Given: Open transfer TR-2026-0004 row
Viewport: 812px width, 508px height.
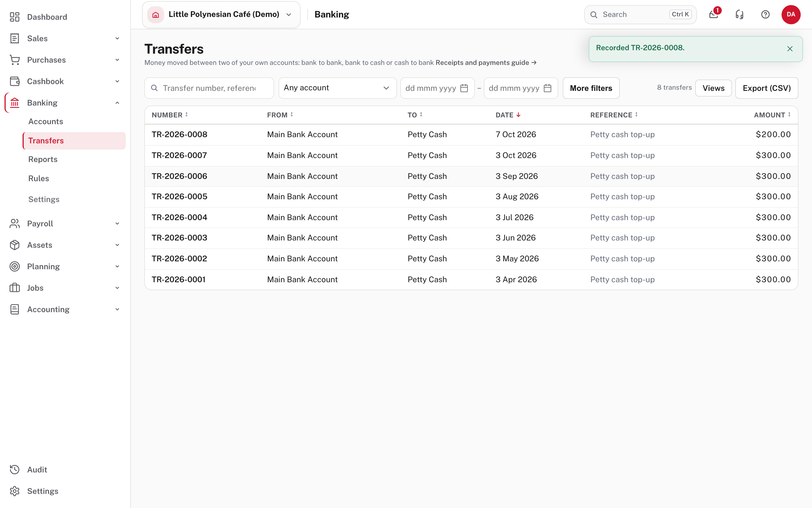Looking at the screenshot, I should pos(471,217).
